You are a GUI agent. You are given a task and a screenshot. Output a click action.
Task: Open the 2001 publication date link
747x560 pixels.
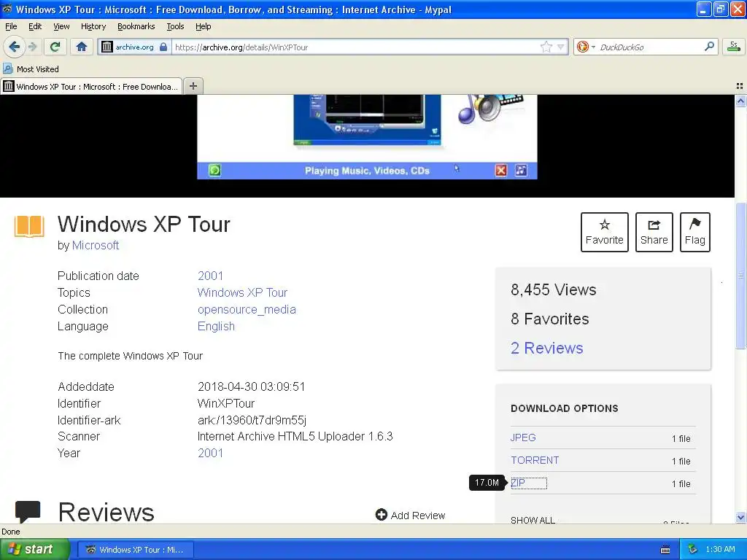tap(210, 276)
